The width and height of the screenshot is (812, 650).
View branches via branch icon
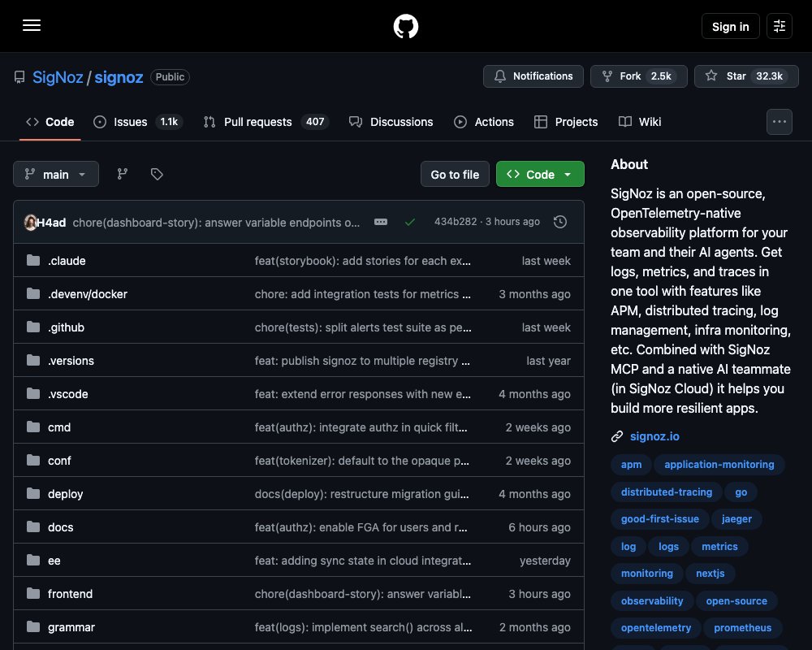pos(123,174)
